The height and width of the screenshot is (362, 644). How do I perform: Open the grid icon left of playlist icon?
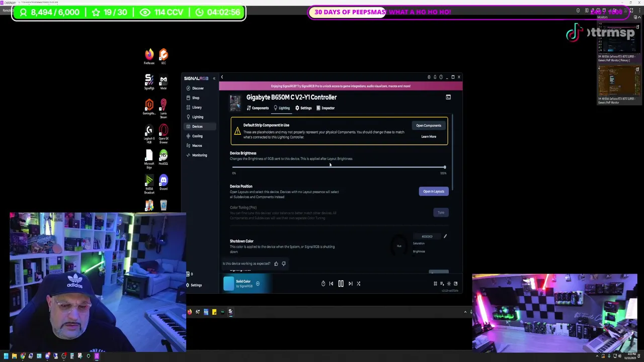click(435, 284)
